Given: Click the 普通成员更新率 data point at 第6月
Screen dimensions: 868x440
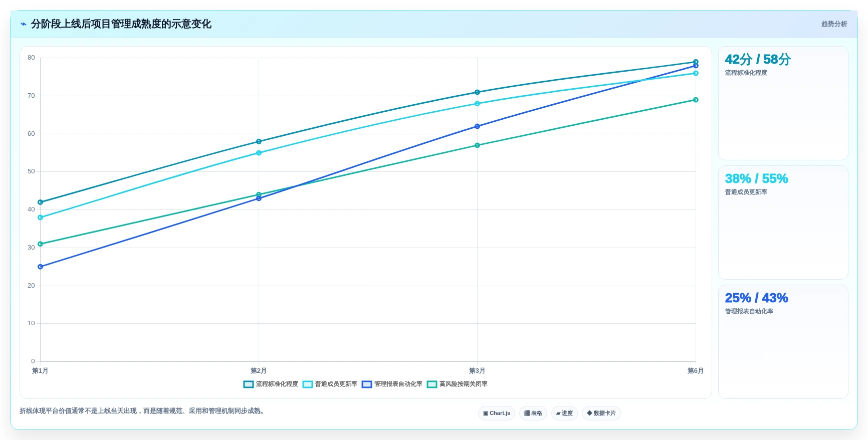Looking at the screenshot, I should coord(696,73).
